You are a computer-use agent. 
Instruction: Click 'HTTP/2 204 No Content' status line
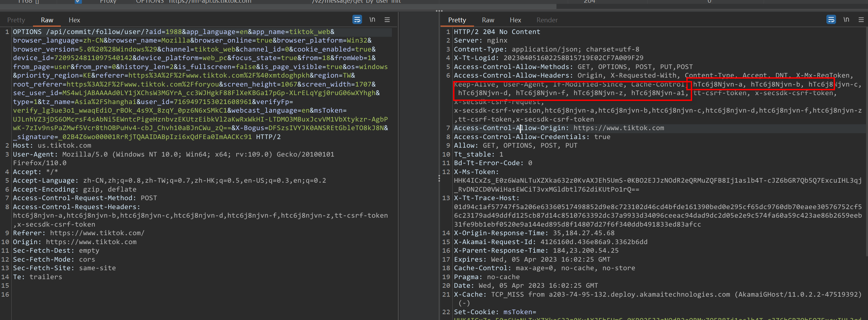click(x=497, y=32)
